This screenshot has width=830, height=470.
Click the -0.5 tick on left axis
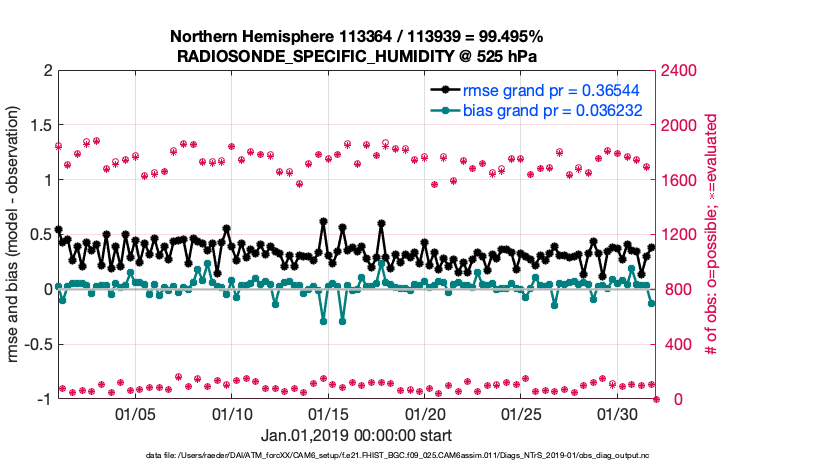pos(37,345)
